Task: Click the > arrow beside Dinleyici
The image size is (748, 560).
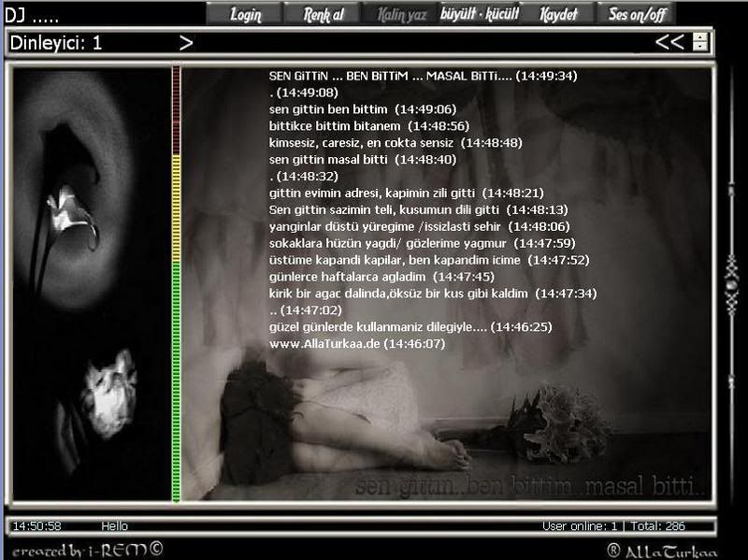Action: tap(186, 43)
